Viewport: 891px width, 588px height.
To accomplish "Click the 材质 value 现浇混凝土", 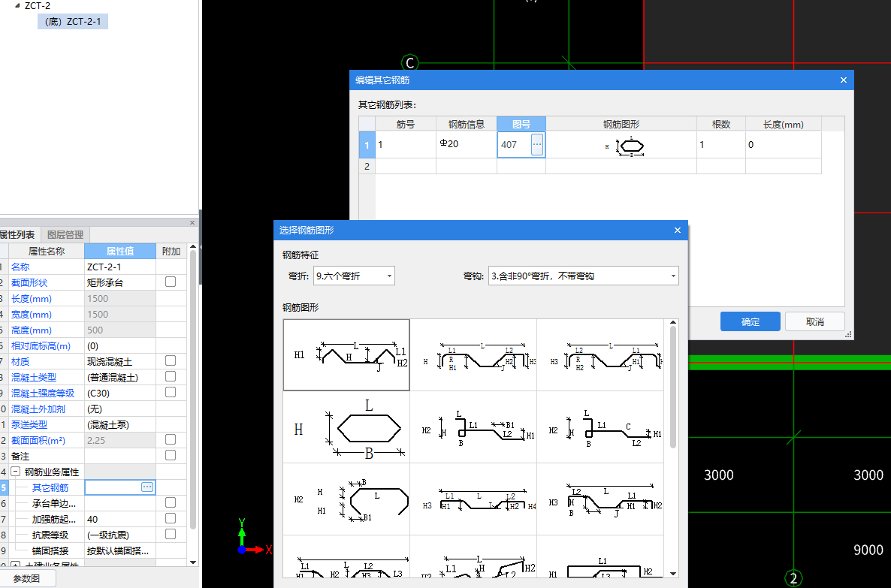I will pyautogui.click(x=120, y=361).
